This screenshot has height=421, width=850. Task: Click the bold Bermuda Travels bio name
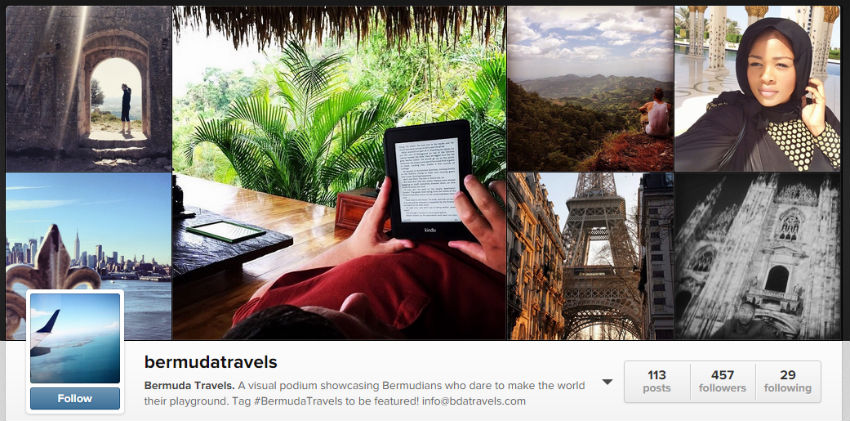click(x=189, y=386)
